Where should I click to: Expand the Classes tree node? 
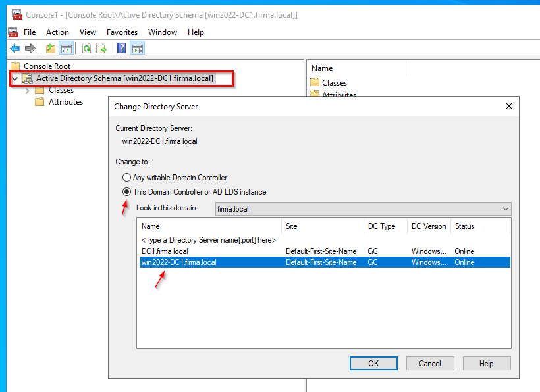28,91
